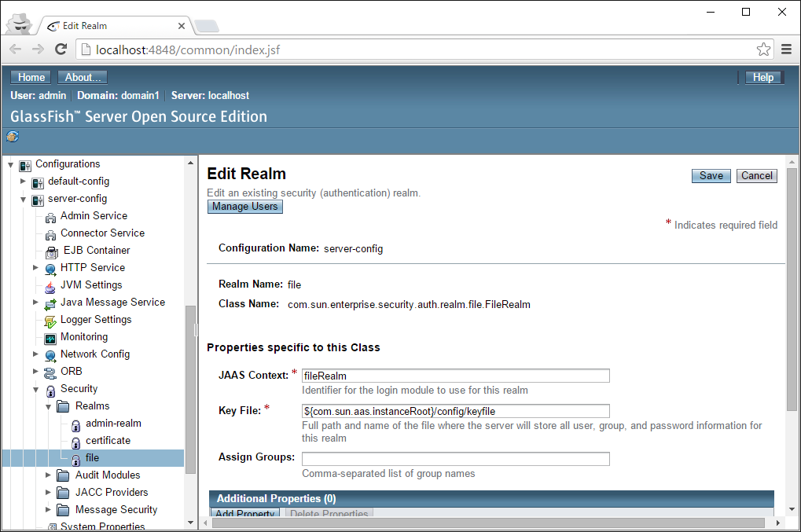
Task: Expand the default-config node
Action: 23,182
